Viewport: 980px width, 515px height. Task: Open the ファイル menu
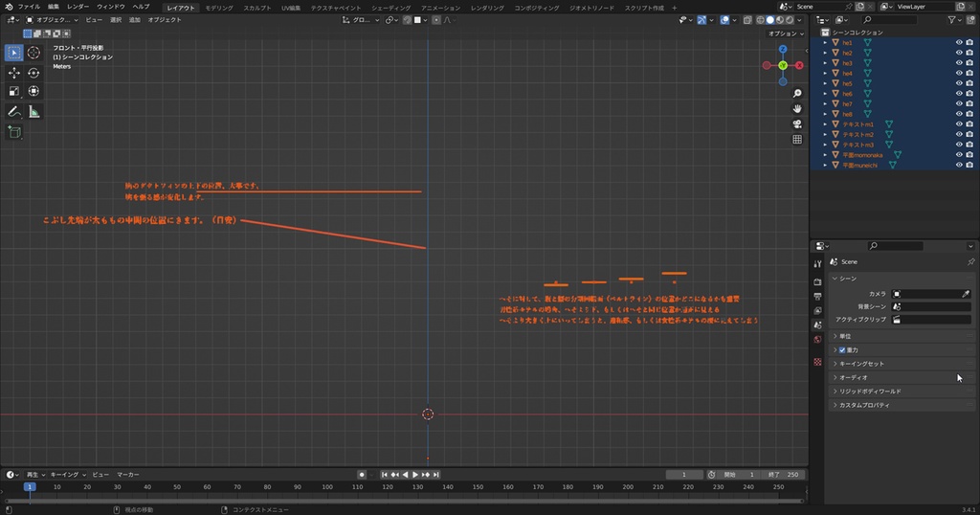(x=29, y=7)
